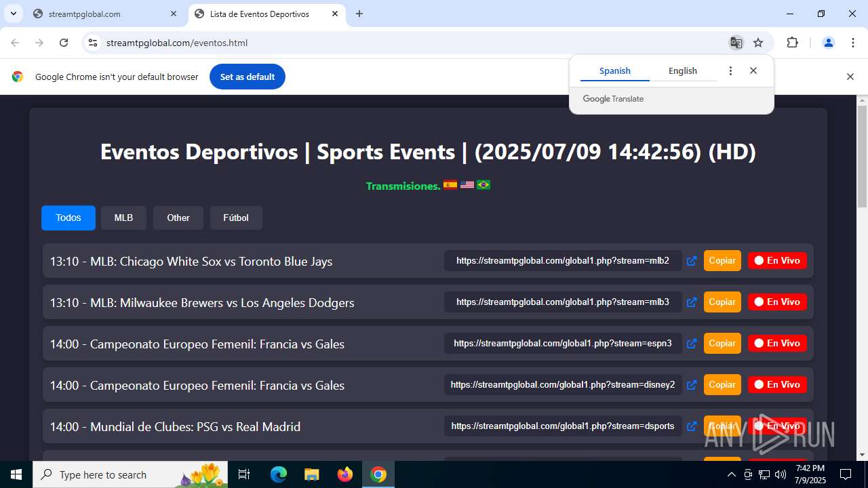The width and height of the screenshot is (868, 488).
Task: Open the Chrome profile icon
Action: tap(829, 43)
